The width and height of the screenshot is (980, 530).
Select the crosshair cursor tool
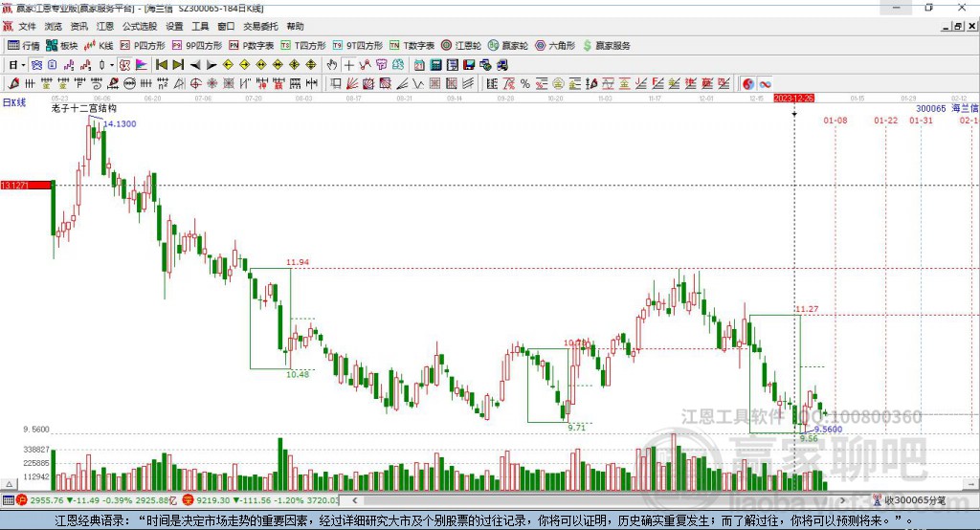348,65
